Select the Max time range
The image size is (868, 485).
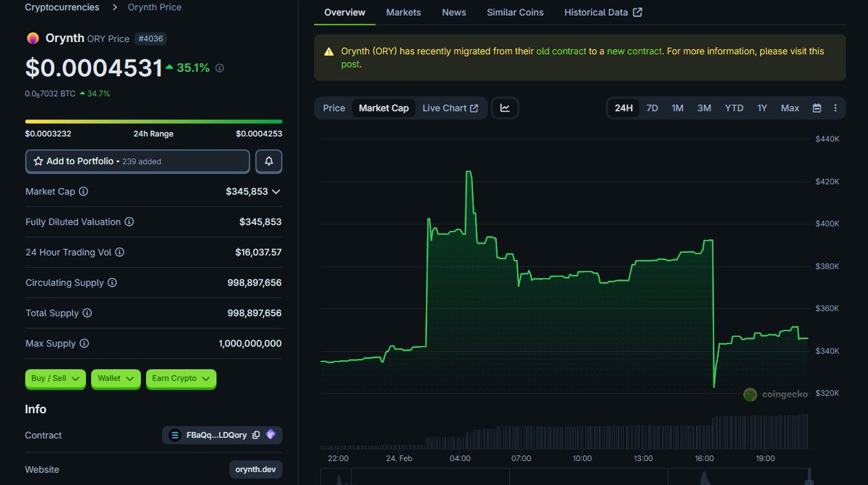tap(790, 108)
